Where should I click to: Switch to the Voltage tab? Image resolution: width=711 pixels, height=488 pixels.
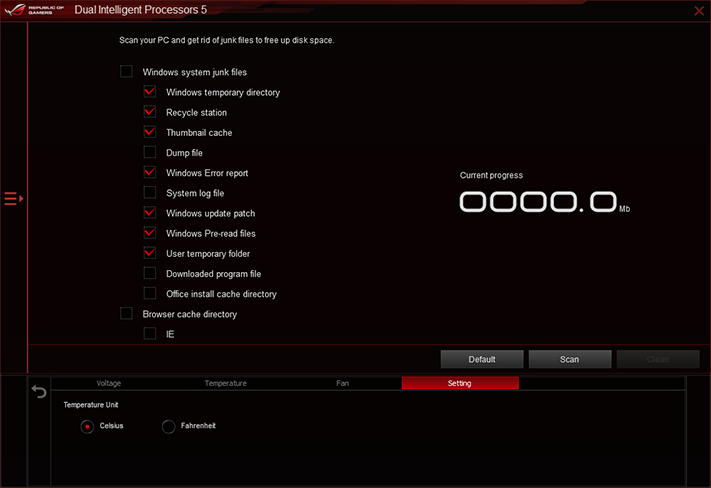click(x=109, y=383)
